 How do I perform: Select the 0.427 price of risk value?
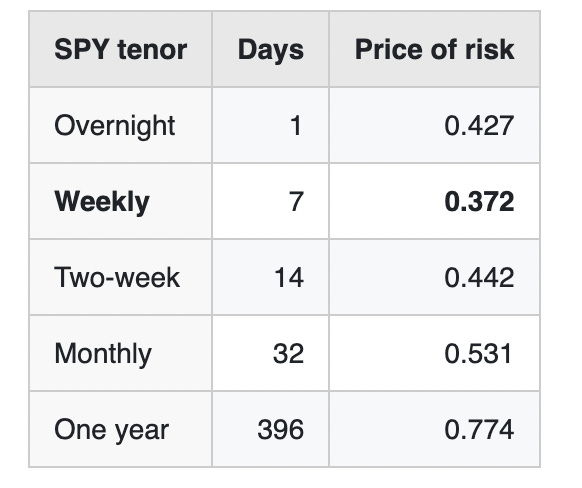coord(479,126)
